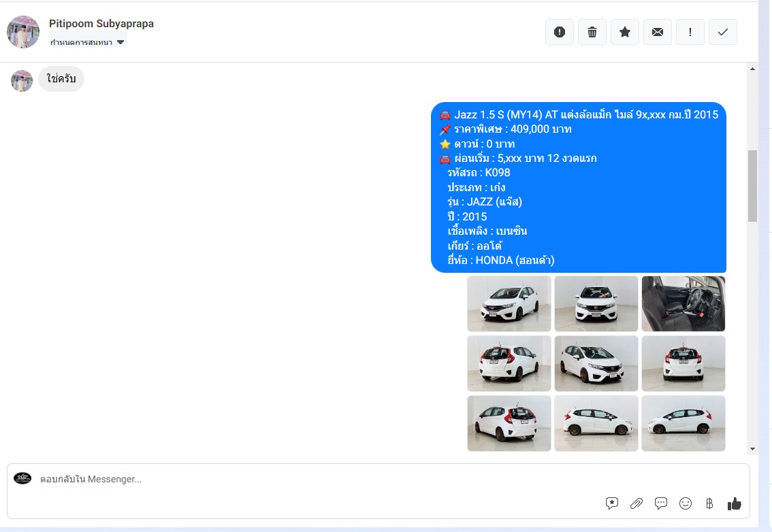Open first car photo front-left view
772x532 pixels.
509,303
